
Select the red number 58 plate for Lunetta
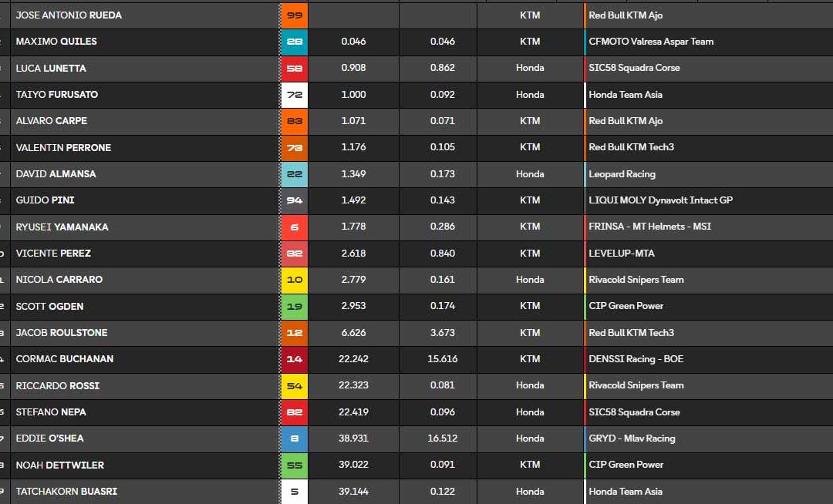[294, 68]
